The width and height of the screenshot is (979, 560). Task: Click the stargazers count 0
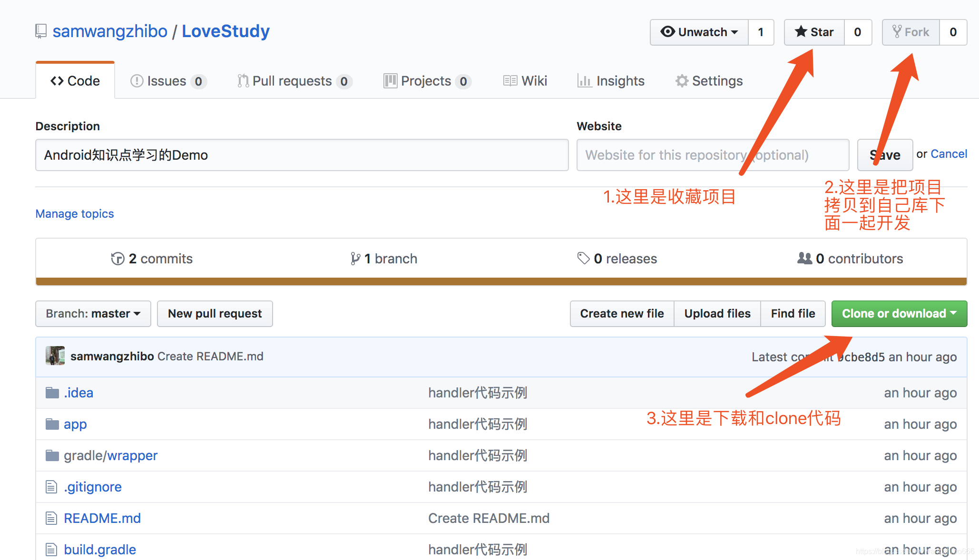click(x=858, y=32)
